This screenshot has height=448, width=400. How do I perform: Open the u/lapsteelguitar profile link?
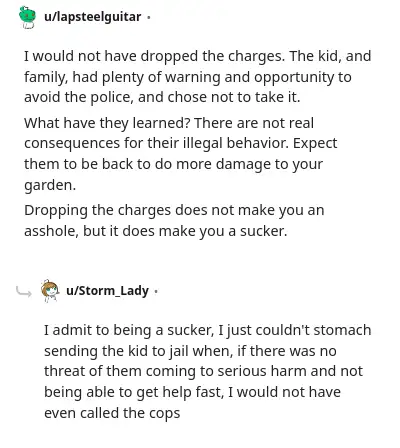93,17
